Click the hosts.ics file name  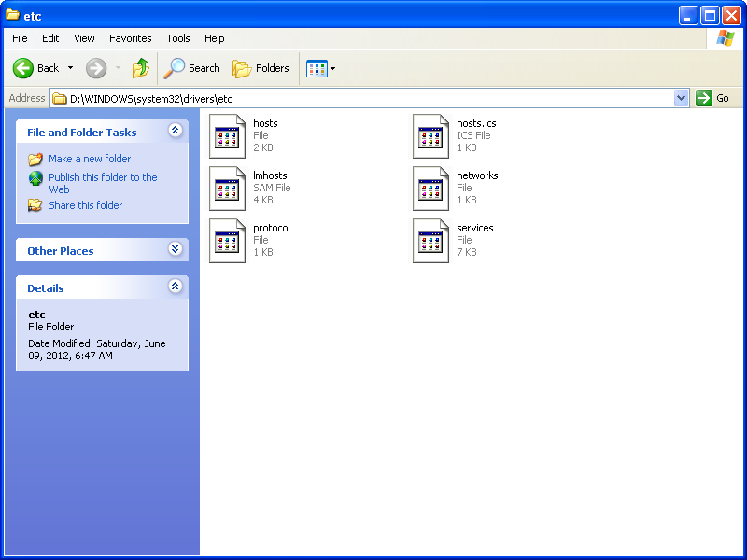(x=476, y=123)
